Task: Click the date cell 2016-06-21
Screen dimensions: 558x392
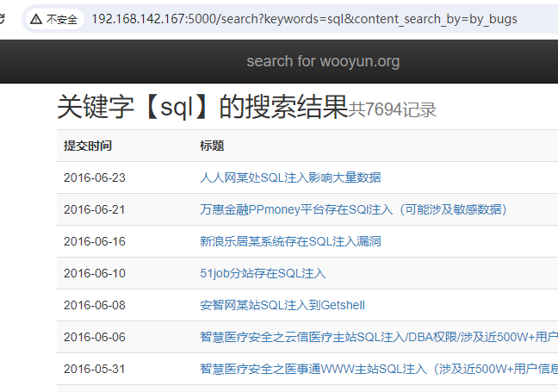Action: (x=95, y=209)
